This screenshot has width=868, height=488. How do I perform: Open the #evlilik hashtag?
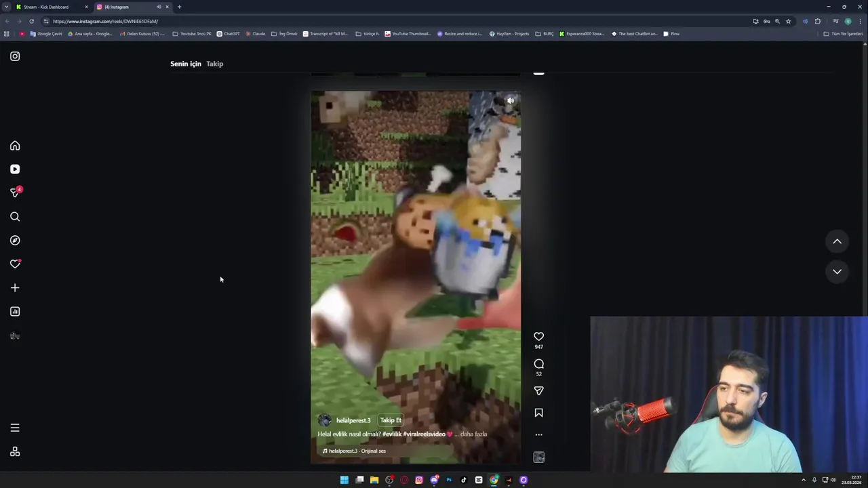coord(391,434)
